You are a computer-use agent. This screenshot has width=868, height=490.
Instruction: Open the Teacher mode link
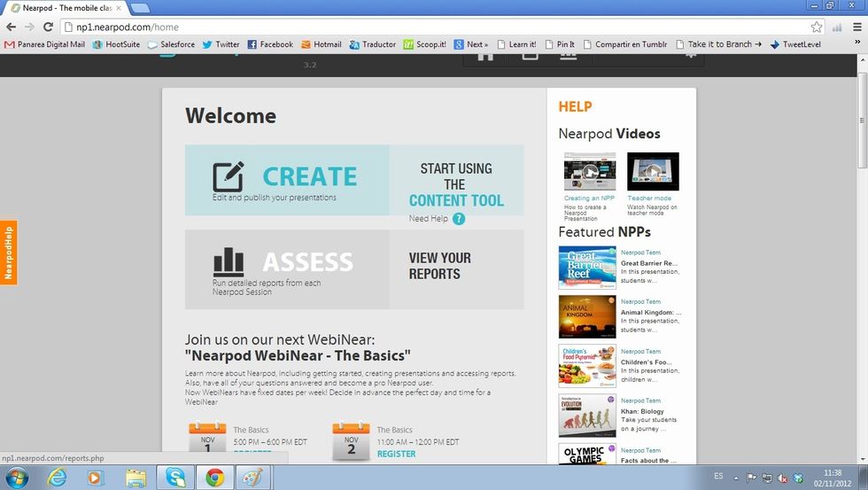coord(648,198)
